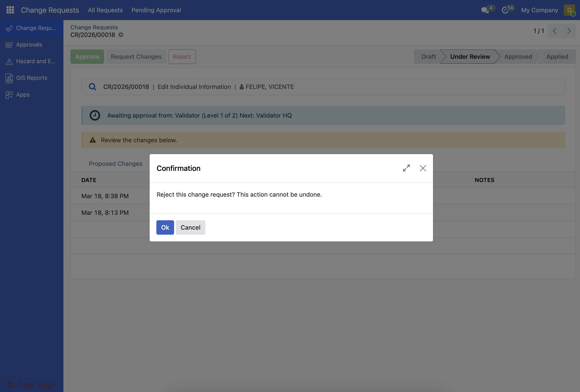The height and width of the screenshot is (392, 580).
Task: Click the DATE column header
Action: coord(89,180)
